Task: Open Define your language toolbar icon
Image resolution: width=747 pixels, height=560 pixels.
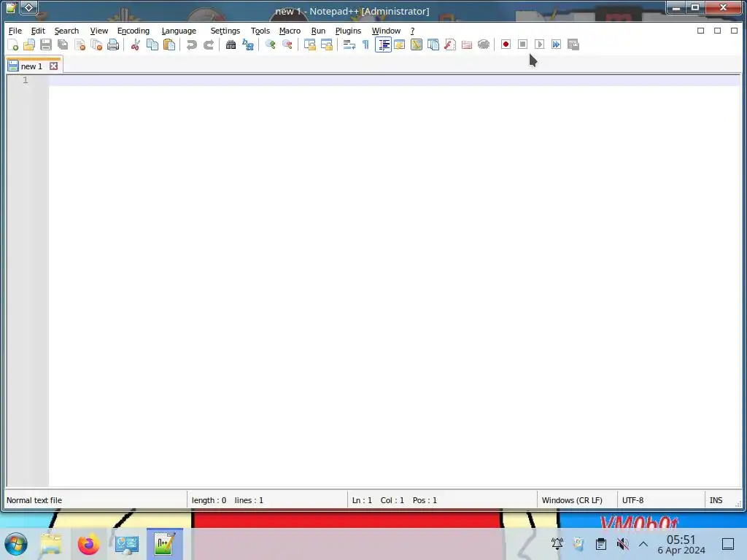Action: 400,44
